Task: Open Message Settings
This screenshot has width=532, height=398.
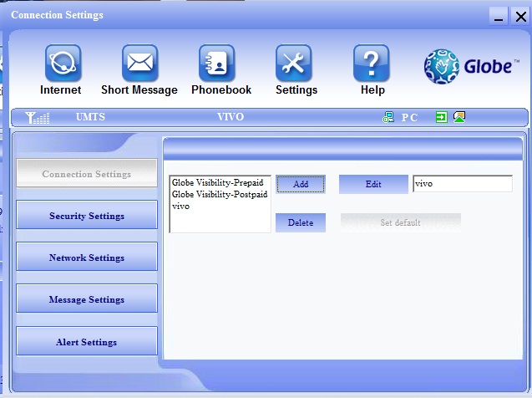Action: coord(87,298)
